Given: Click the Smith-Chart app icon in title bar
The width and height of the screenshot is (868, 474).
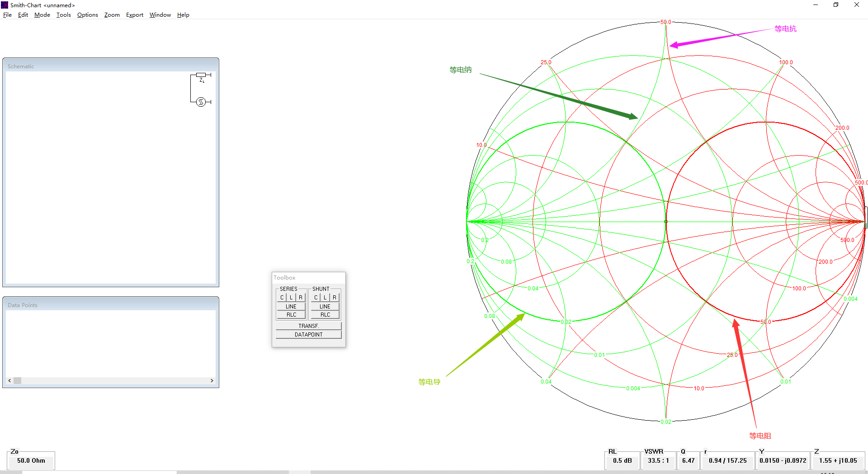Looking at the screenshot, I should [5, 5].
